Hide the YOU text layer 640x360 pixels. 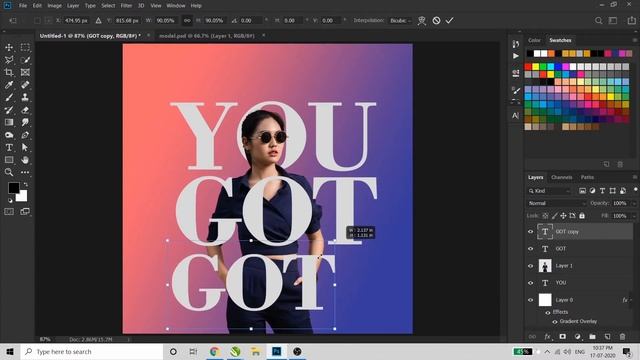click(x=531, y=282)
